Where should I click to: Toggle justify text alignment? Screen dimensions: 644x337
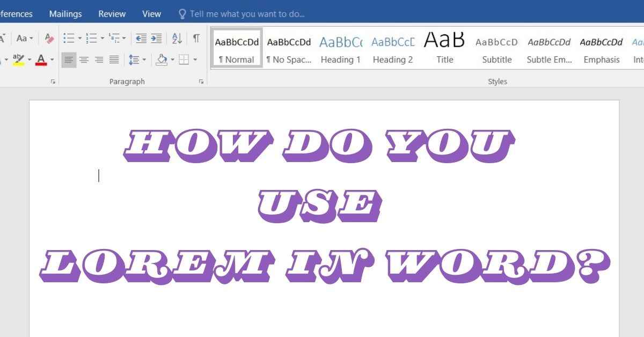click(114, 60)
